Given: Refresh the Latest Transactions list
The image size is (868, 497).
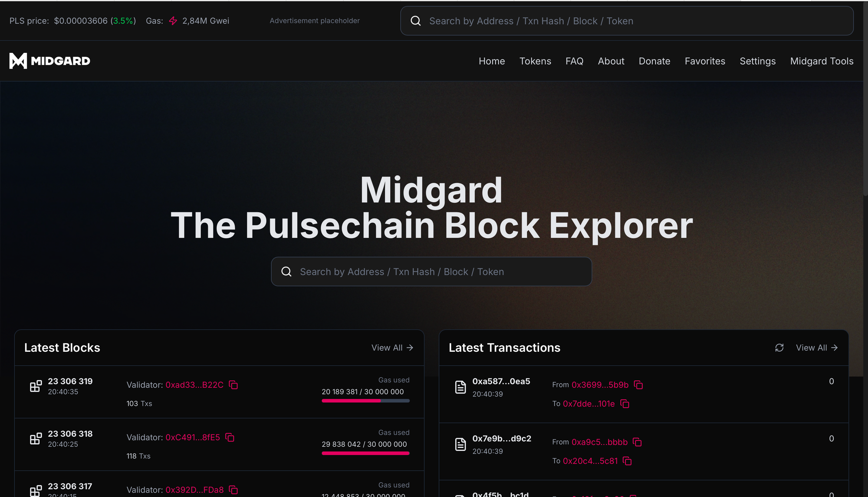Looking at the screenshot, I should coord(779,348).
